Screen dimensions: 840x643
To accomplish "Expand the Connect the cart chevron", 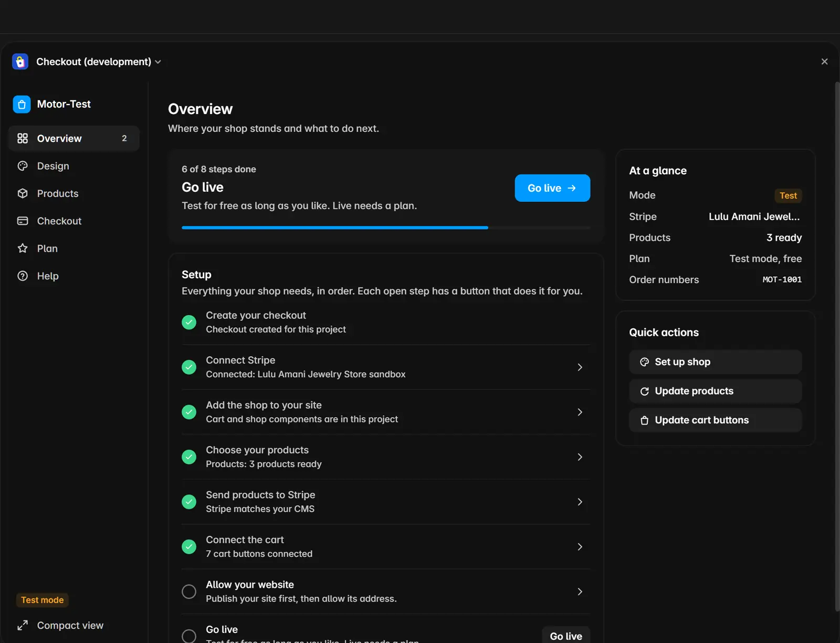I will [580, 547].
